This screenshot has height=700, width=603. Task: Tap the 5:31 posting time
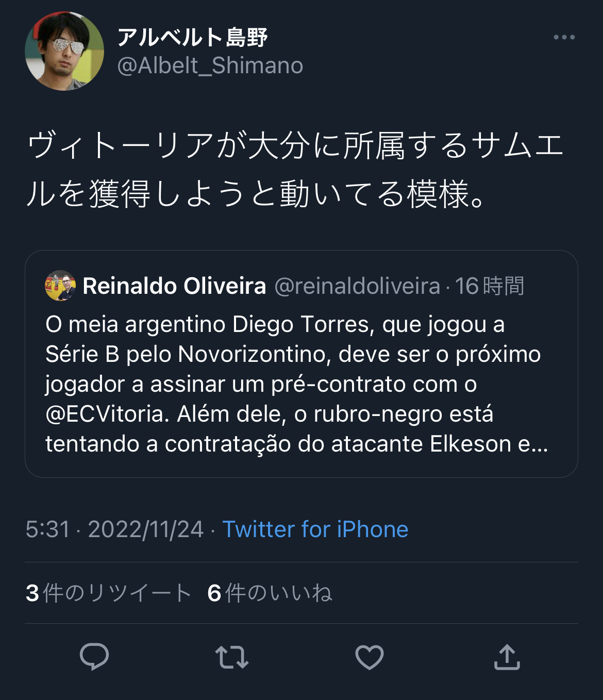tap(47, 529)
